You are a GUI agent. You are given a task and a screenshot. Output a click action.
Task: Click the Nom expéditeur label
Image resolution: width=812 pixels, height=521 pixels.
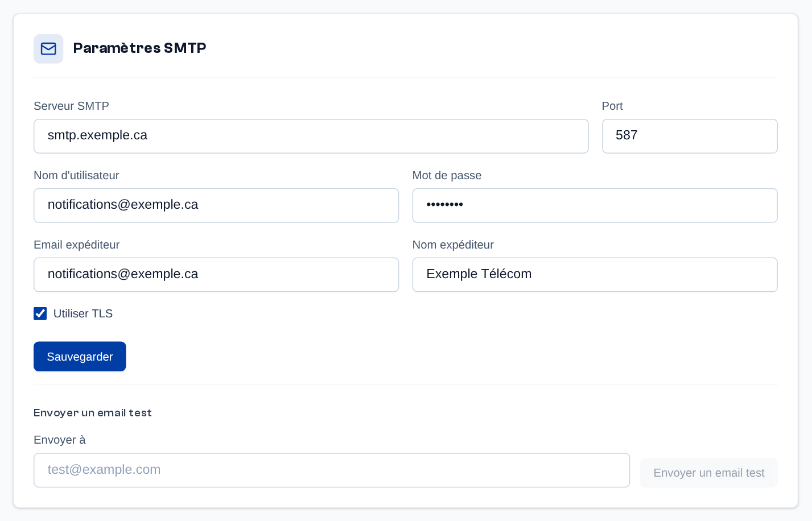(453, 245)
